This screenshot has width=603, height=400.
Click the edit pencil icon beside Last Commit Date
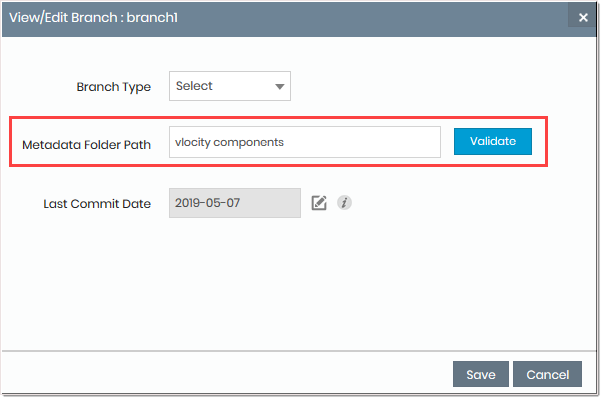pos(320,203)
